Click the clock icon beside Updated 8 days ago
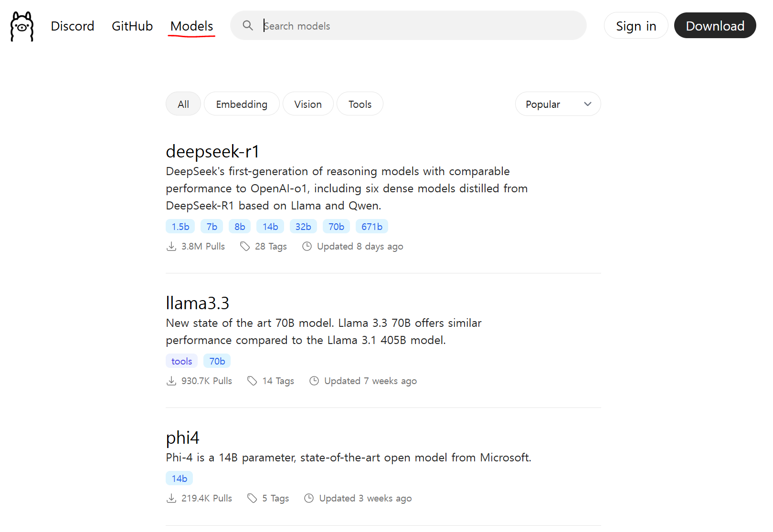The height and width of the screenshot is (532, 773). click(307, 246)
